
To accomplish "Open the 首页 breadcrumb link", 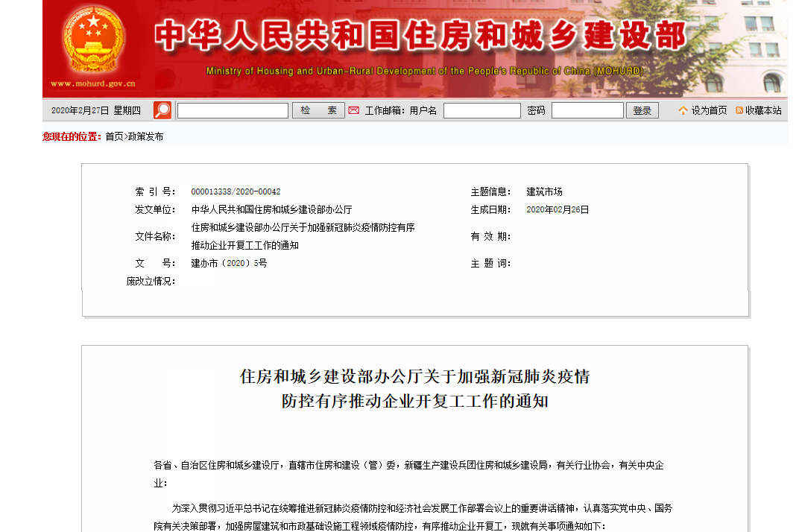I will point(114,136).
